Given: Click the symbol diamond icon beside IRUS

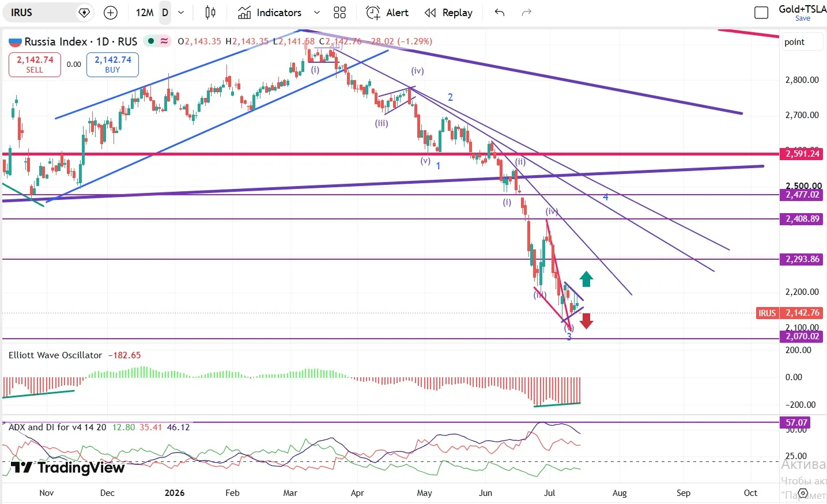Looking at the screenshot, I should pos(84,13).
